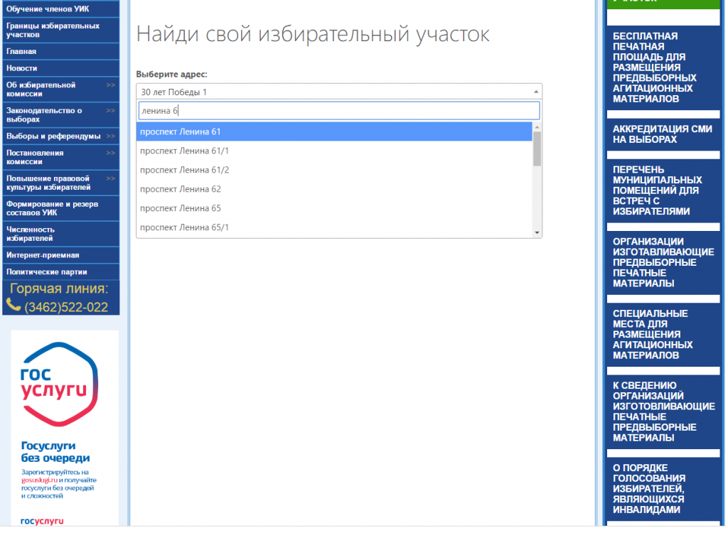Open 'Политические партии' menu item
Viewport: 728px width, 560px height.
[x=47, y=272]
